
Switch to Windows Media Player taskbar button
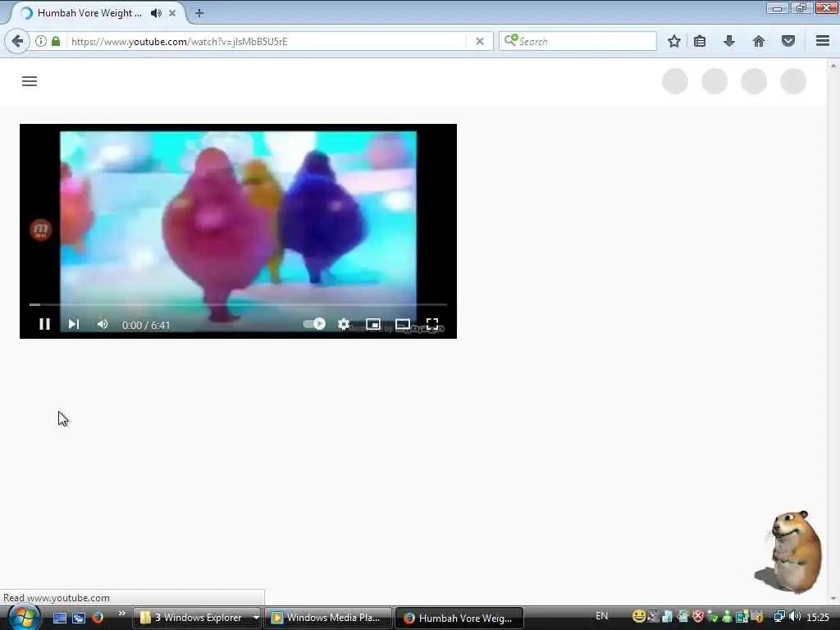tap(327, 618)
